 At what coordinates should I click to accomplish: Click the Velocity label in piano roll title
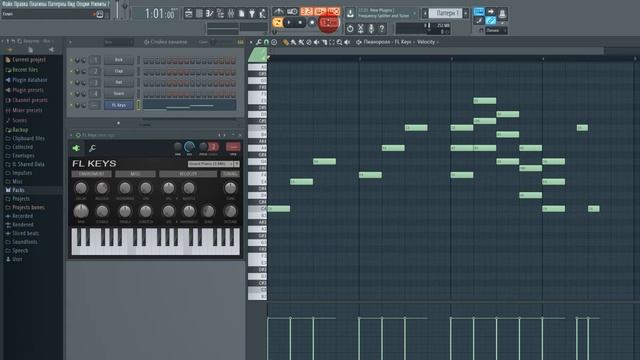[426, 42]
